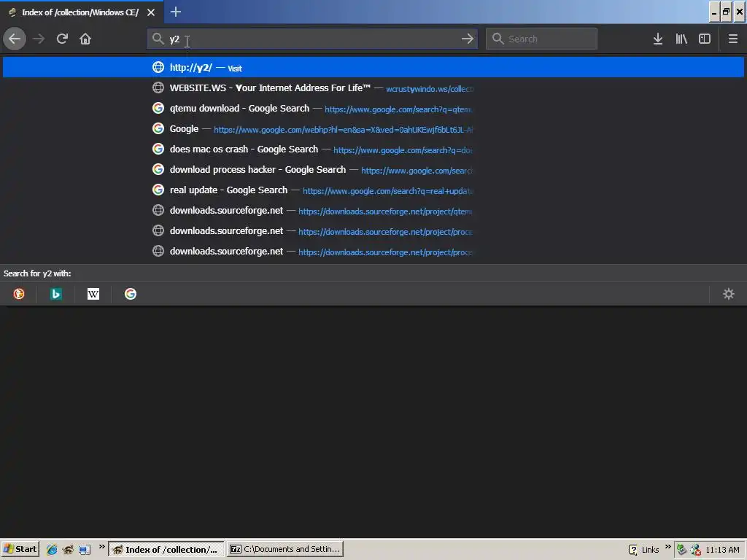This screenshot has width=747, height=560.
Task: Choose real update Google Search suggestion
Action: coord(373,190)
